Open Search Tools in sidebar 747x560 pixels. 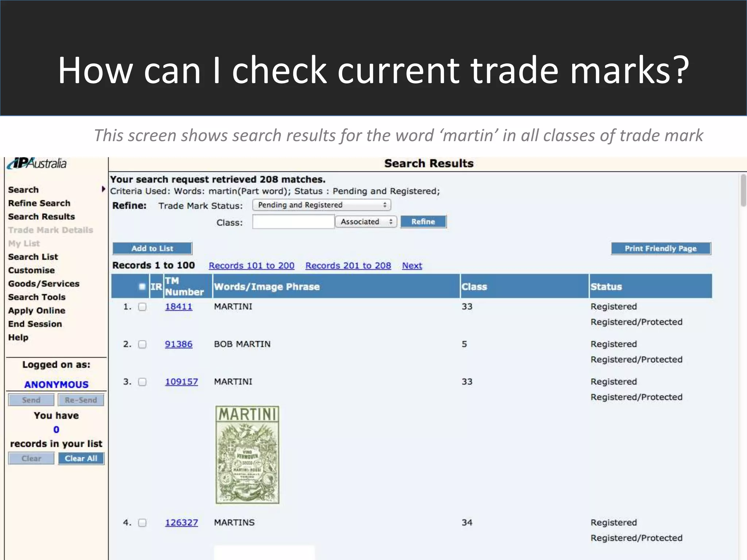tap(37, 297)
